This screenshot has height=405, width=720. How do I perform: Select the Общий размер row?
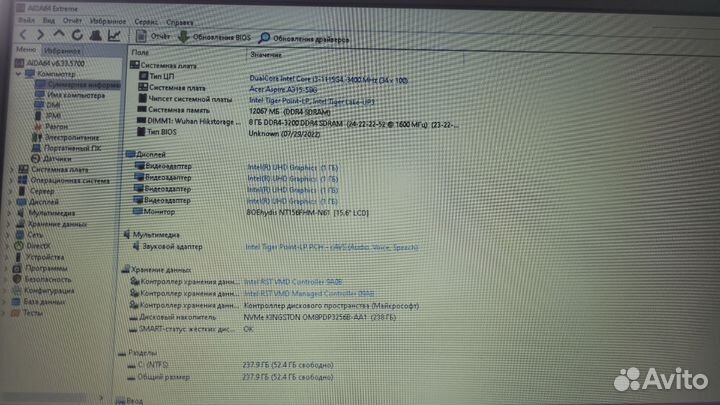(229, 377)
